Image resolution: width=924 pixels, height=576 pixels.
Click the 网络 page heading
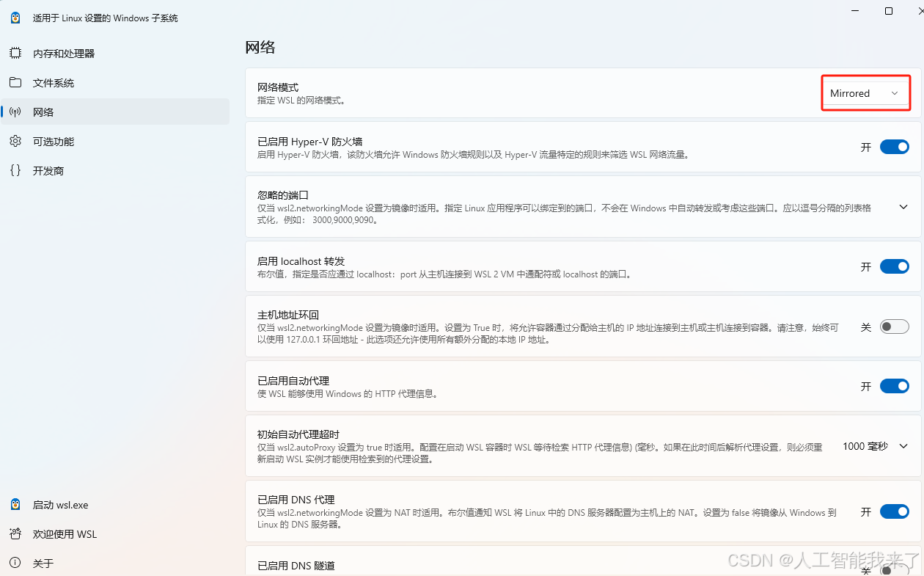coord(260,48)
